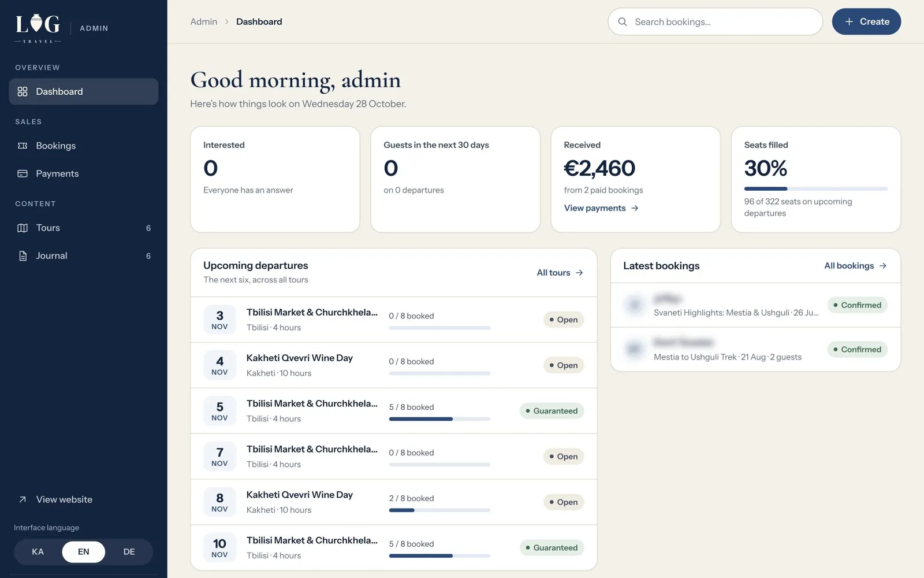This screenshot has height=578, width=924.
Task: Click the View website arrow icon
Action: click(x=23, y=499)
